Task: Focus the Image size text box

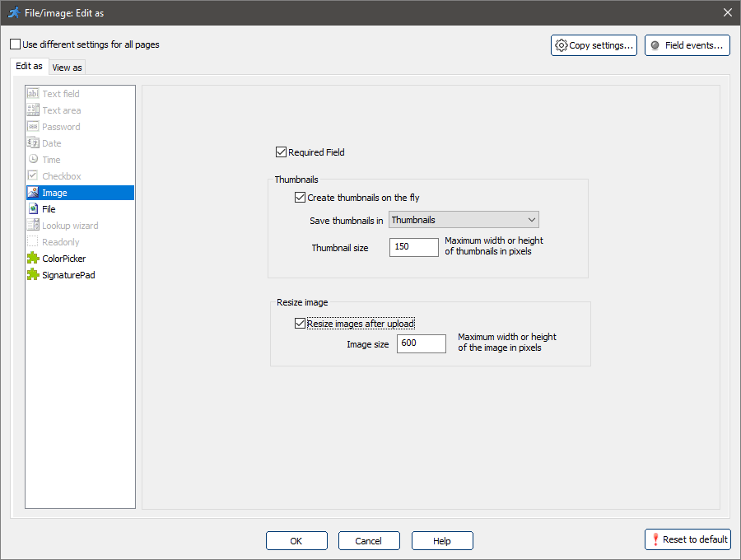Action: tap(421, 344)
